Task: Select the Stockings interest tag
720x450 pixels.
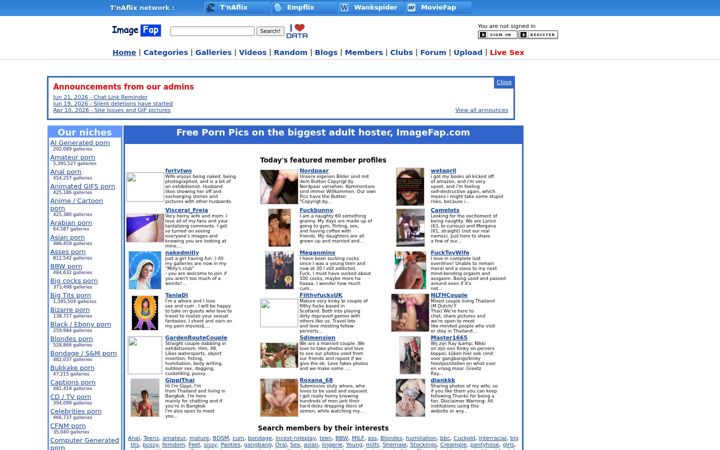Action: (423, 444)
